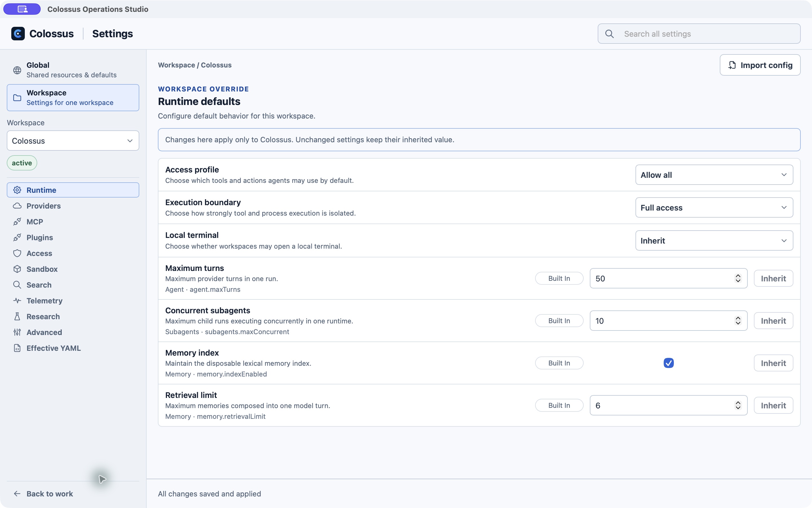Open the Colossus workspace selector dropdown
The image size is (812, 508).
[73, 141]
